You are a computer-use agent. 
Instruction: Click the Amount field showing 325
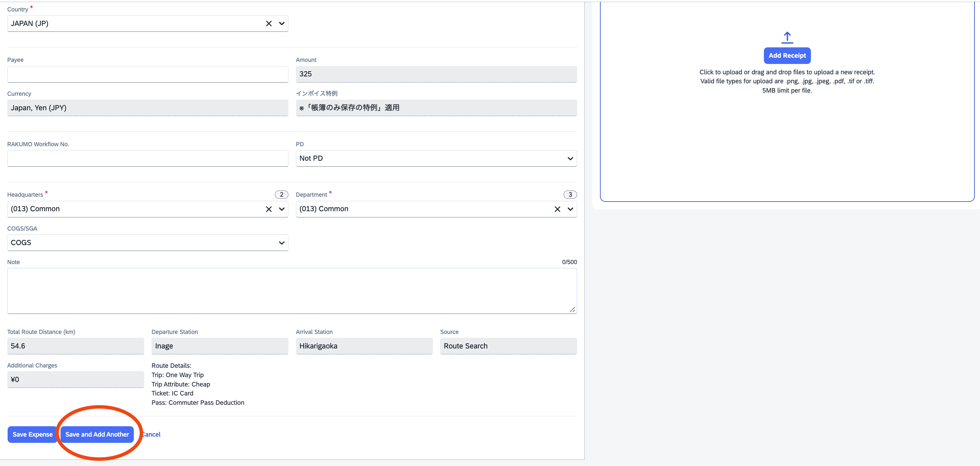436,74
